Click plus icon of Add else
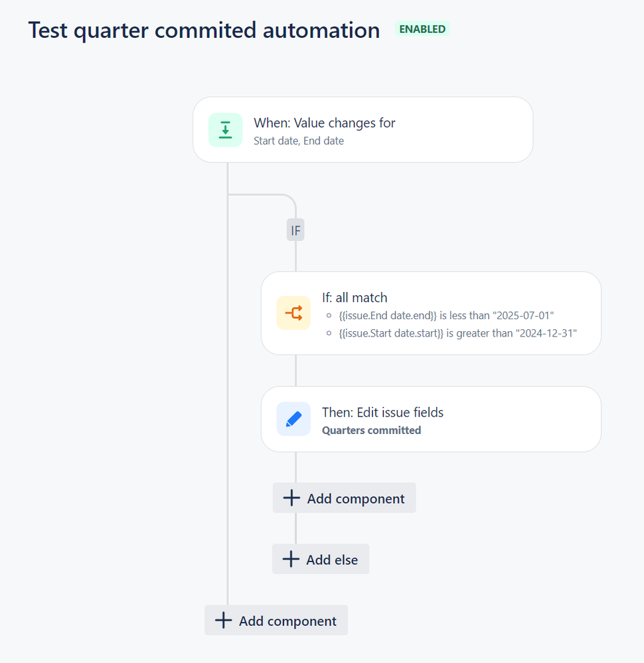The width and height of the screenshot is (644, 663). pos(291,559)
